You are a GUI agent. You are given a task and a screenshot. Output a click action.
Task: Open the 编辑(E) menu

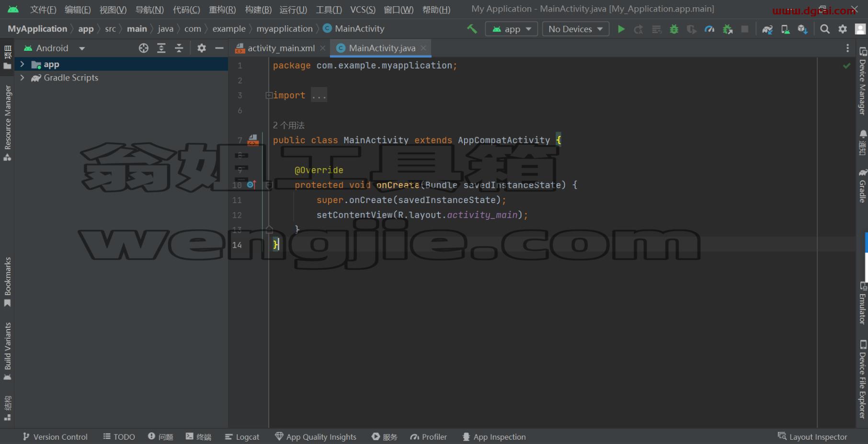click(78, 10)
